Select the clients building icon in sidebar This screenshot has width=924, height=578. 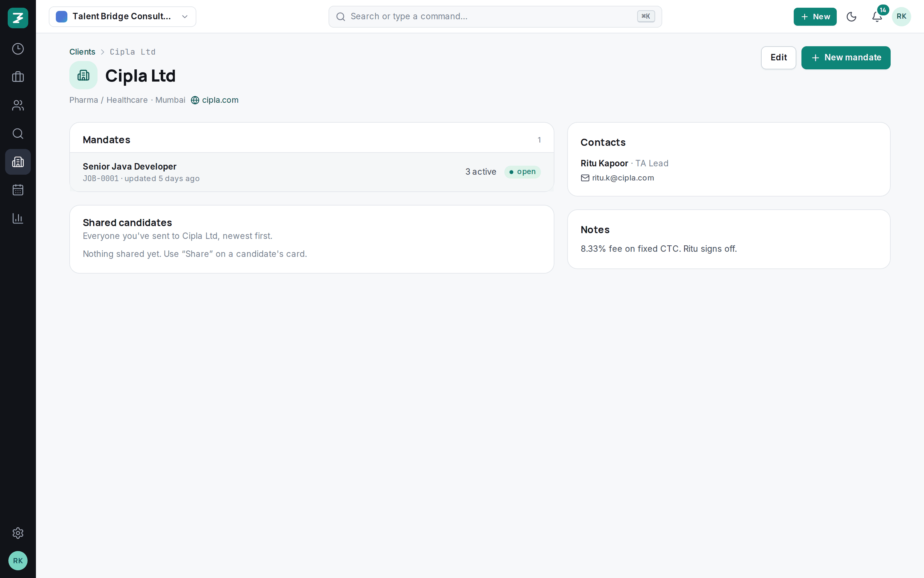coord(18,162)
